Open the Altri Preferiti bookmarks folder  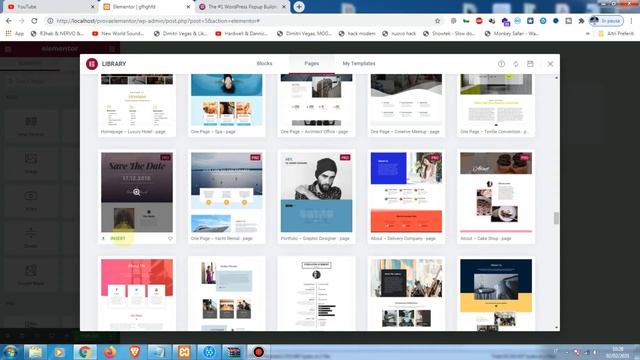pos(616,33)
